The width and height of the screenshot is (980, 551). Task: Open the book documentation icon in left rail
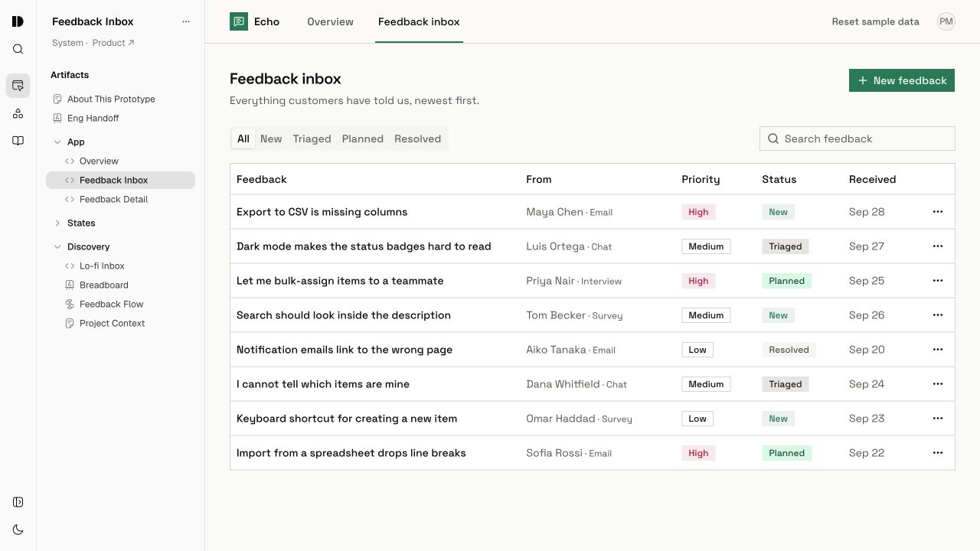click(18, 141)
